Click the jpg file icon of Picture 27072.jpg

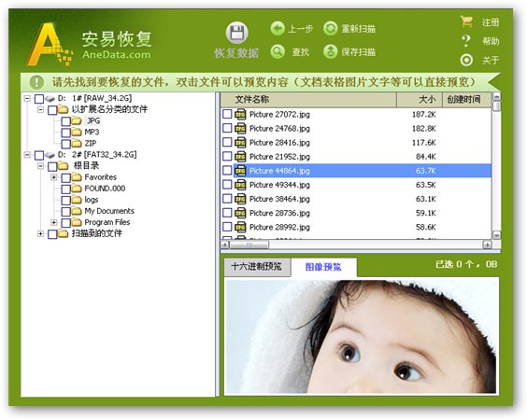click(x=240, y=114)
